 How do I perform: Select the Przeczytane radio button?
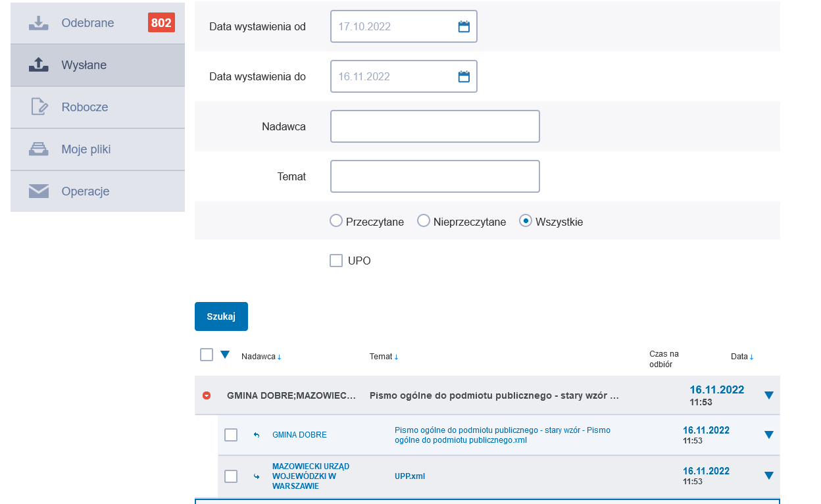point(336,221)
